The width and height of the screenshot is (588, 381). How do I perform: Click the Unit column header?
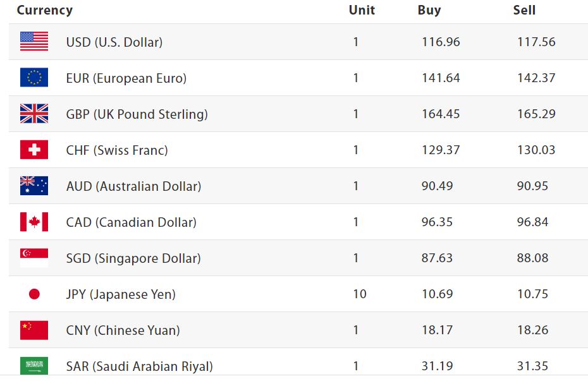pos(362,10)
